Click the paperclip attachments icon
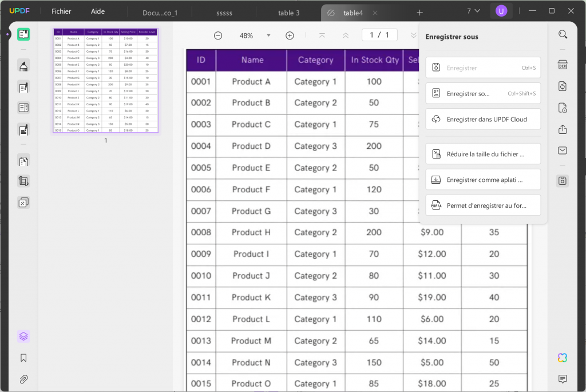 (x=23, y=379)
